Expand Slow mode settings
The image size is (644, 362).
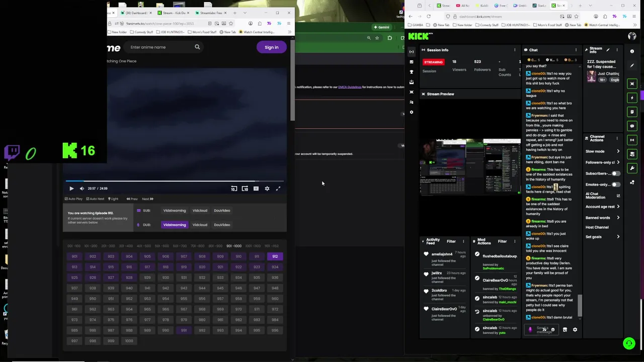603,151
